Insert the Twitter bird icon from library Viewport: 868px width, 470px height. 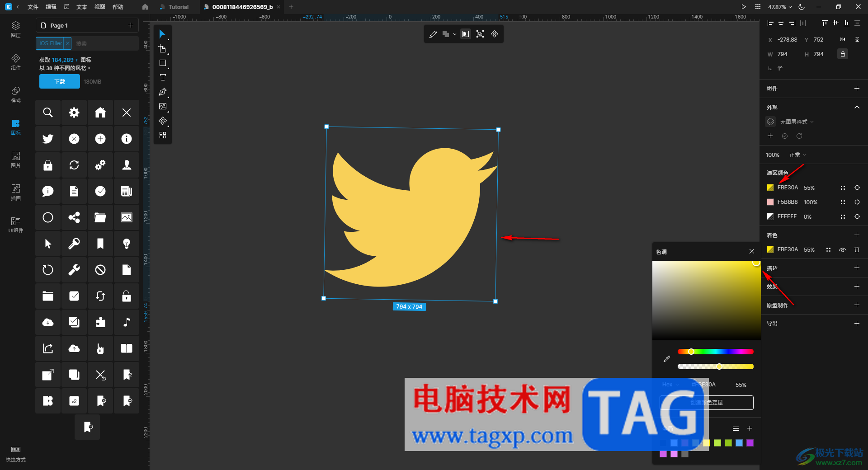pos(48,139)
